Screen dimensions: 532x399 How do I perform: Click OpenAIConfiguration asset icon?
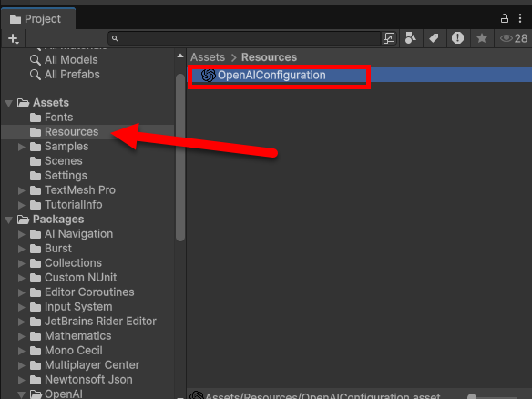209,75
